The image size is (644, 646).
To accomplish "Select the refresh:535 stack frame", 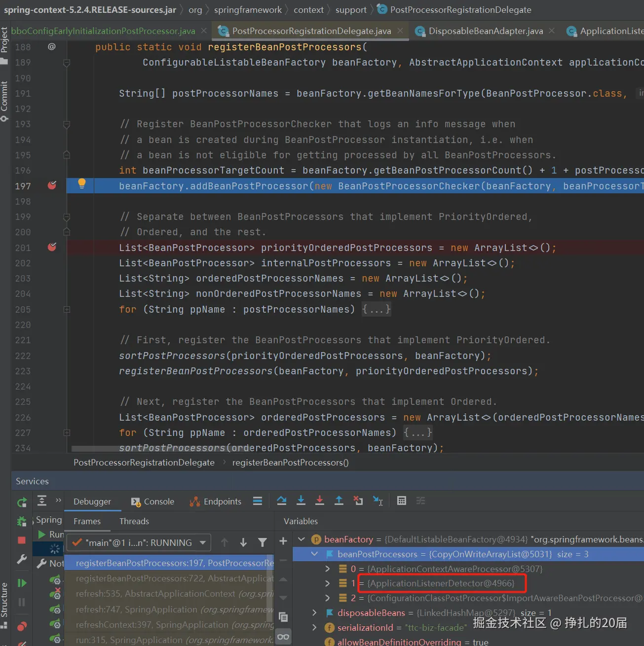I will (x=169, y=594).
